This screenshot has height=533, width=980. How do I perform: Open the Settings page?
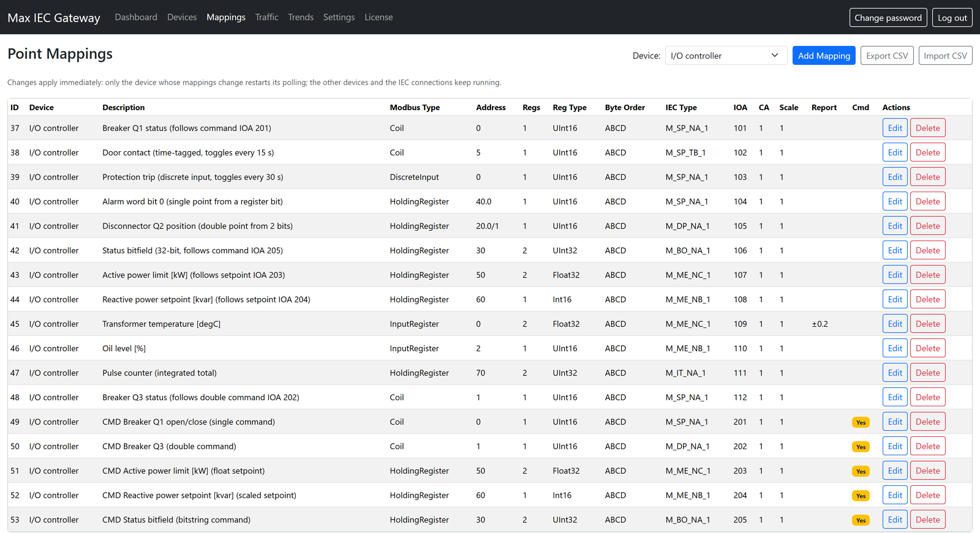click(x=339, y=17)
